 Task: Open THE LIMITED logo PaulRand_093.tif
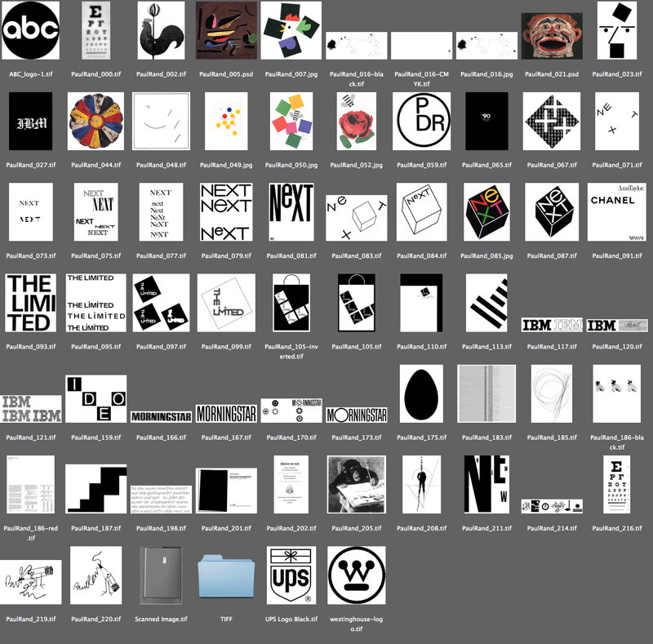(30, 303)
